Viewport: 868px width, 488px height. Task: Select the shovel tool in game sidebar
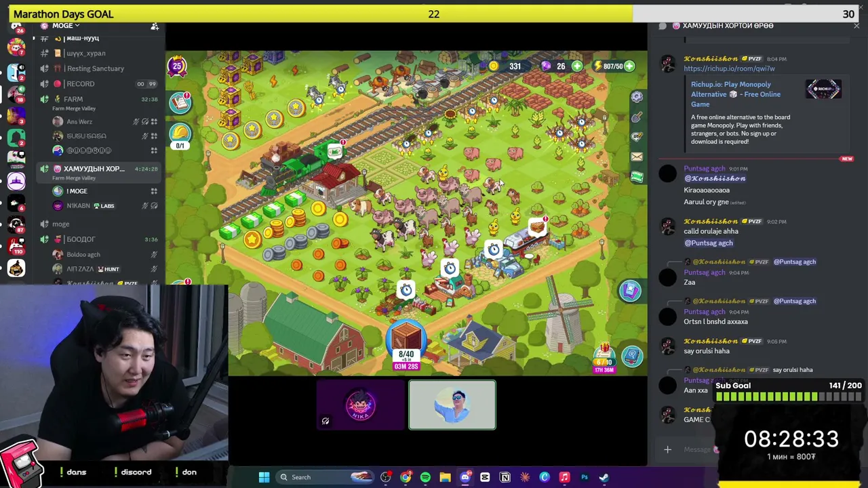[637, 117]
